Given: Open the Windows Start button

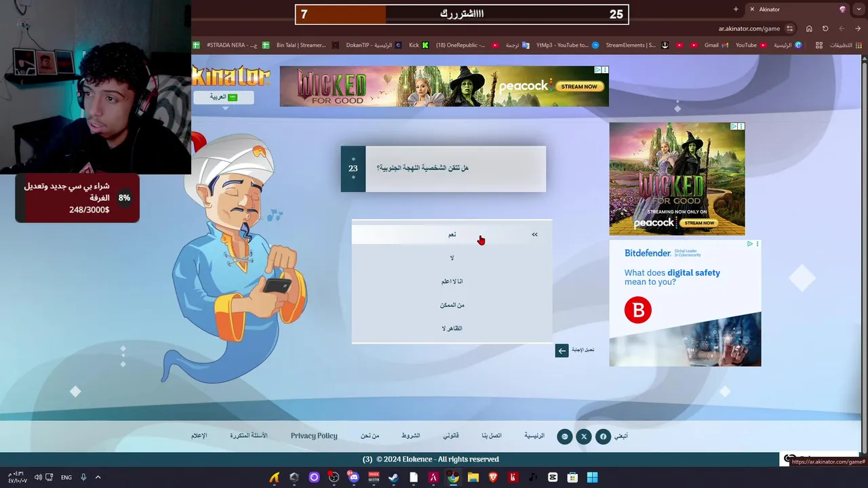Looking at the screenshot, I should (x=592, y=477).
